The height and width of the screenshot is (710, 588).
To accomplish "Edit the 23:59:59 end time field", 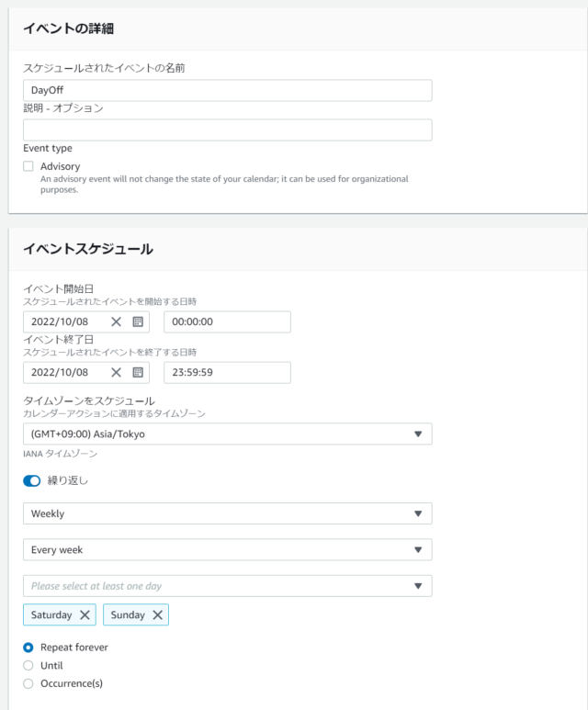I will pyautogui.click(x=228, y=373).
